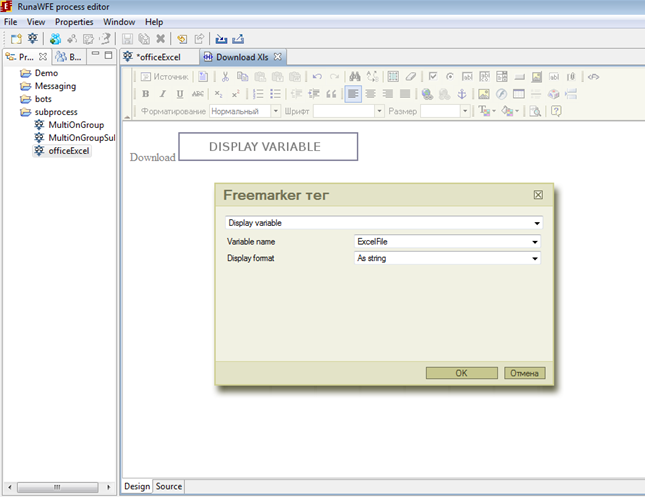The image size is (648, 497).
Task: Toggle Italic formatting
Action: coord(163,94)
